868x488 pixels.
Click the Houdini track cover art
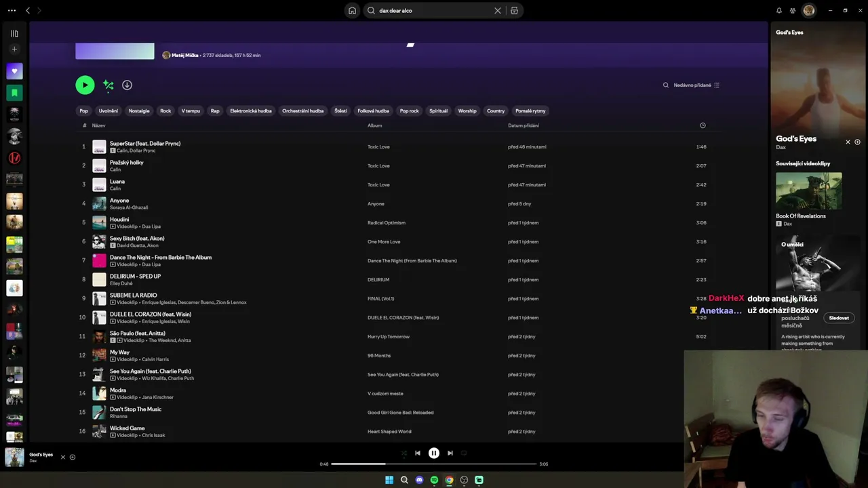(100, 222)
